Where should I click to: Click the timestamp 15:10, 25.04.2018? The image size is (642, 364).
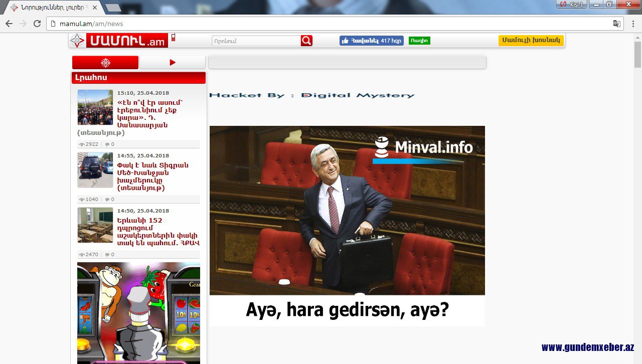click(143, 93)
